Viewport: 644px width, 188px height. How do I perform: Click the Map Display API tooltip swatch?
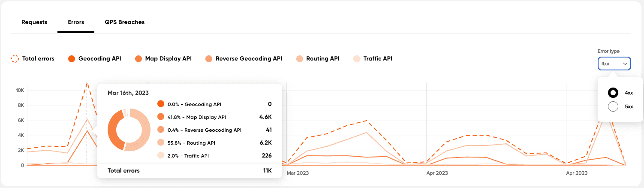click(x=161, y=117)
